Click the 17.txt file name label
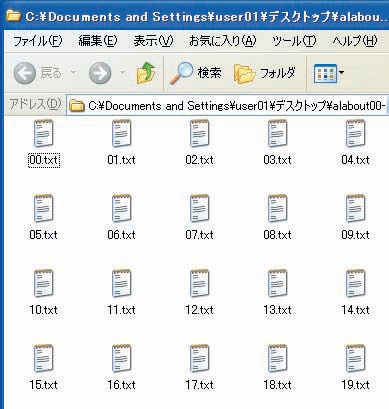 200,385
